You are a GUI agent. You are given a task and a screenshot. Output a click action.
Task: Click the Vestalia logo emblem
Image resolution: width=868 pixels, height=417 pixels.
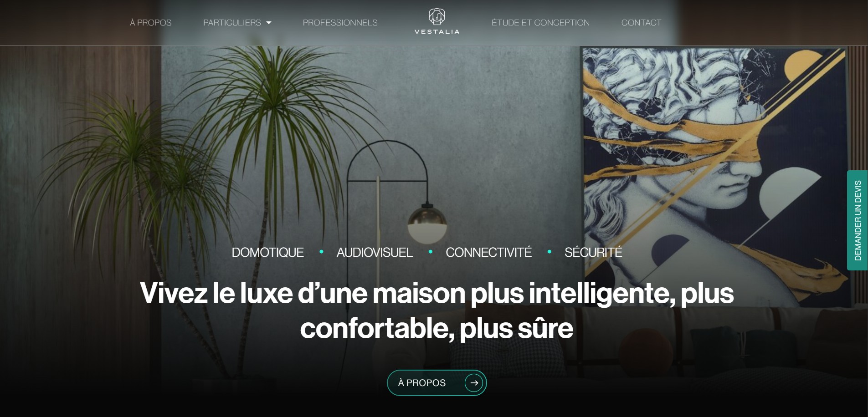coord(437,17)
